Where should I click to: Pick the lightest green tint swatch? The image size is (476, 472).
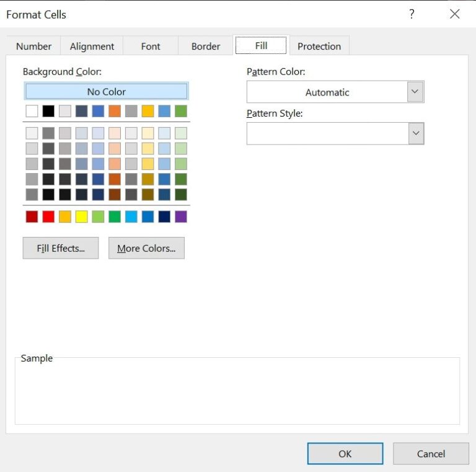tap(181, 133)
